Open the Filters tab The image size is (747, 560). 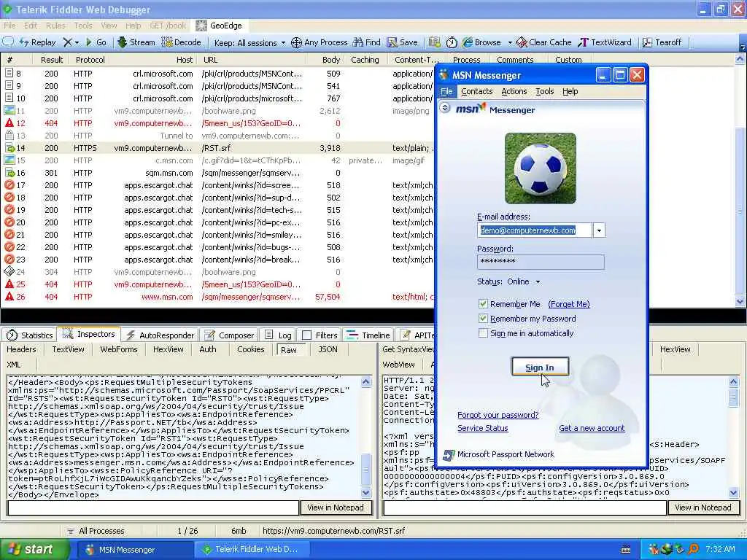(320, 335)
